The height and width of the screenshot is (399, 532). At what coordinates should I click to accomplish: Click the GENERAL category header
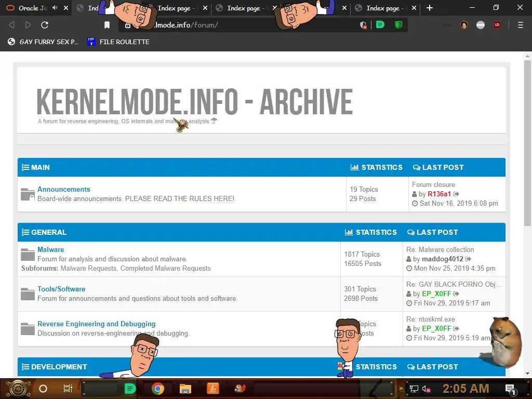[48, 232]
